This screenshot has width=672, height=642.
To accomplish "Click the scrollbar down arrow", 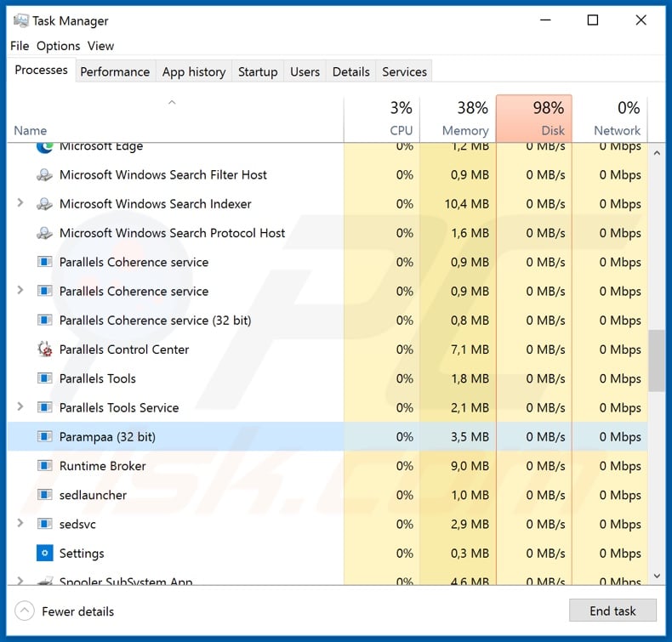I will pos(657,576).
